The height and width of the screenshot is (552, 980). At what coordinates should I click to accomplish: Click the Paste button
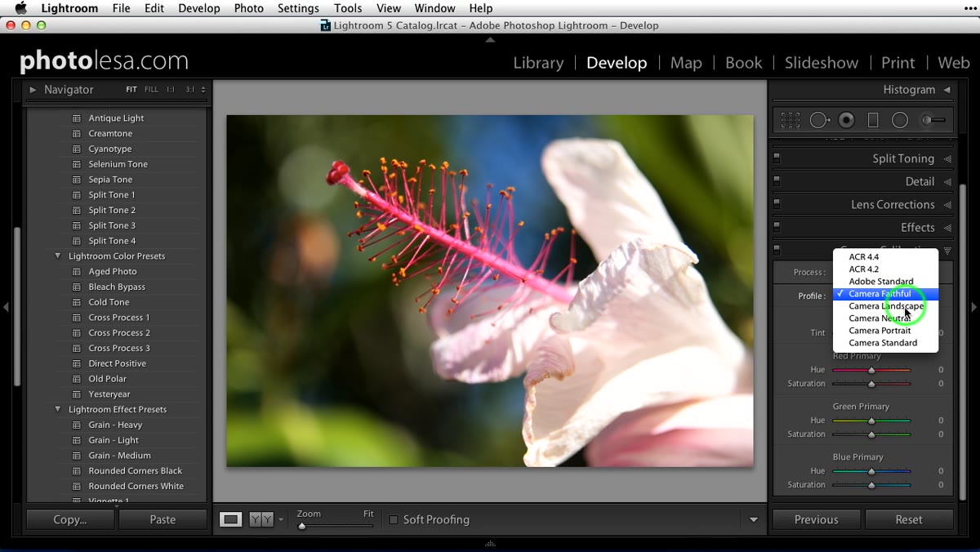(163, 519)
